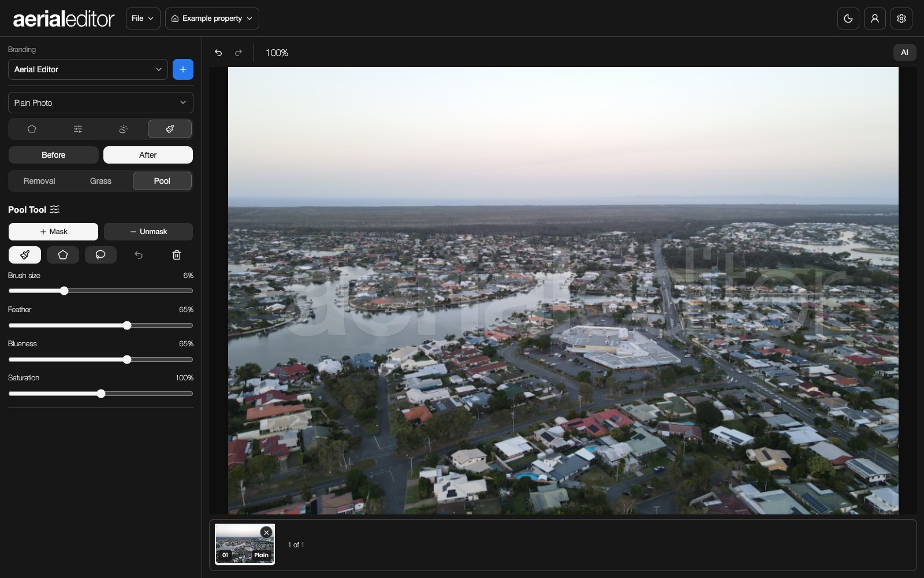Adjust the Saturation slider
The height and width of the screenshot is (578, 924).
coord(100,394)
